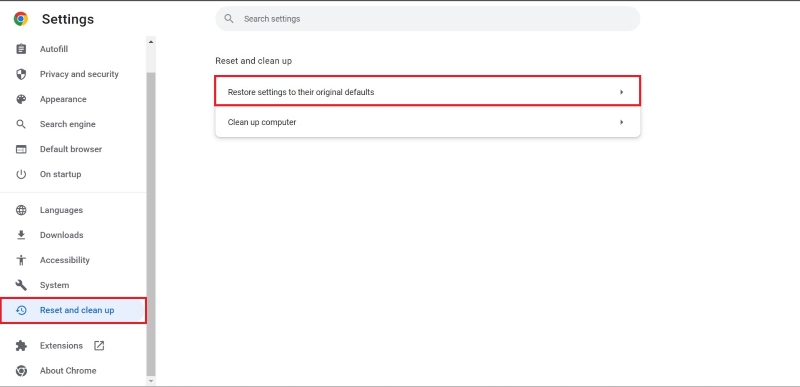Select Reset and clean up menu item
This screenshot has width=800, height=387.
click(x=73, y=310)
